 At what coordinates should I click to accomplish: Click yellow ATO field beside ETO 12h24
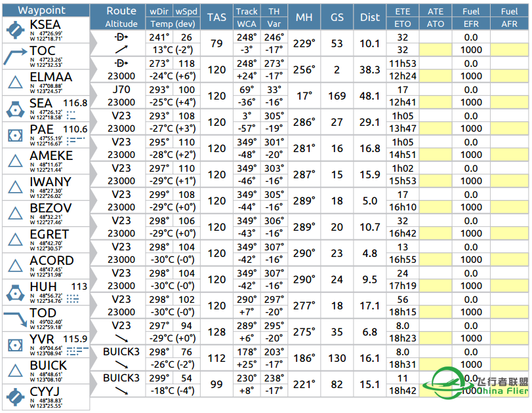436,76
